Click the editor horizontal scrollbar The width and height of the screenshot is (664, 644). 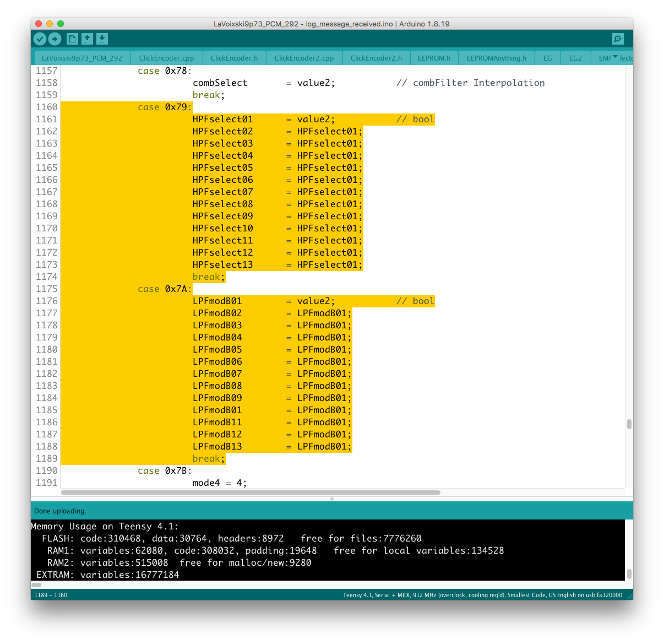251,493
